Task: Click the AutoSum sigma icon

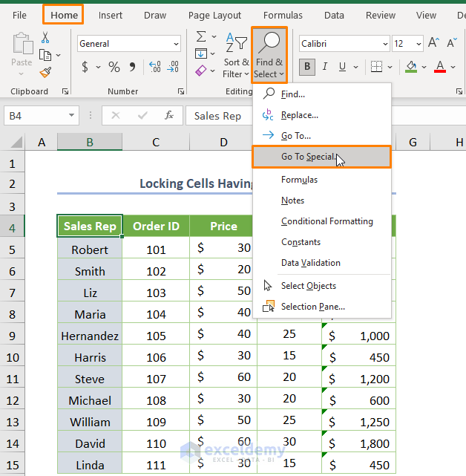Action: (x=201, y=36)
